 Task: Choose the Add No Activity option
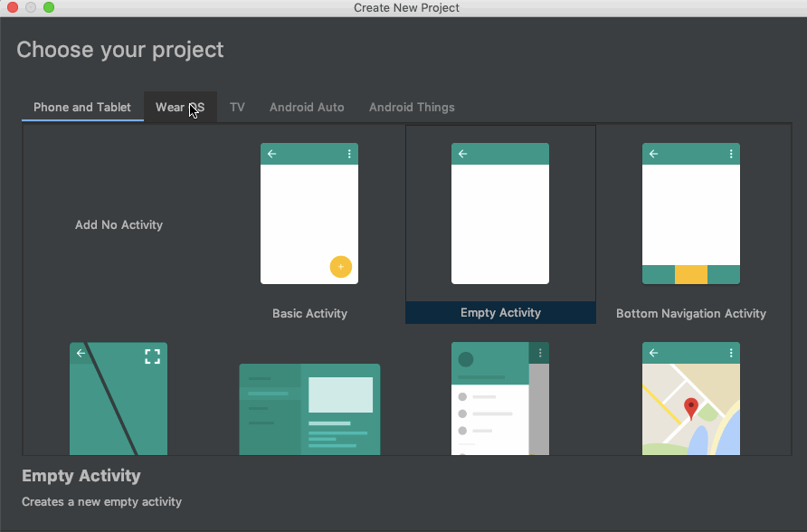click(119, 225)
